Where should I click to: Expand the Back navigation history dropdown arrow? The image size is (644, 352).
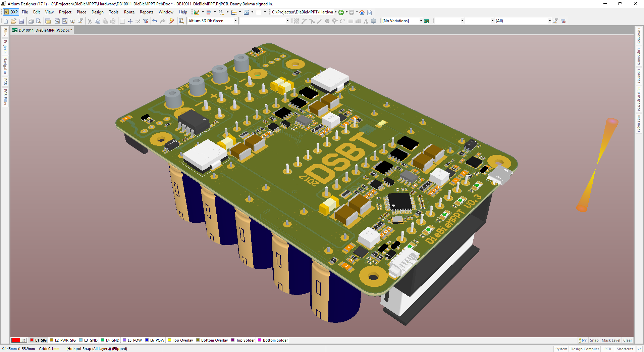(x=346, y=12)
